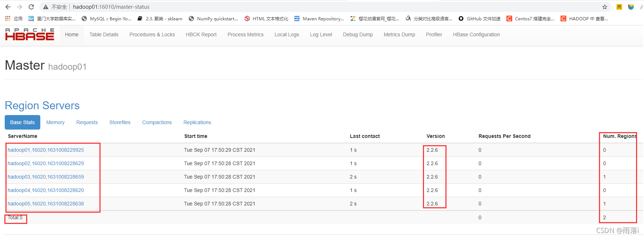Switch to the Memory tab
This screenshot has height=237, width=644.
pyautogui.click(x=55, y=122)
